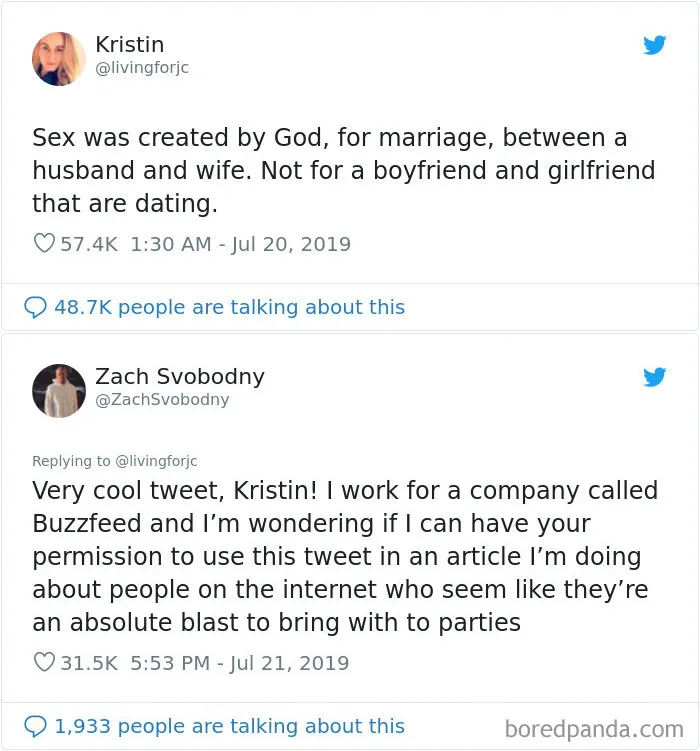Click the 1:30 AM - Jul 20, 2019 timestamp

pyautogui.click(x=240, y=244)
